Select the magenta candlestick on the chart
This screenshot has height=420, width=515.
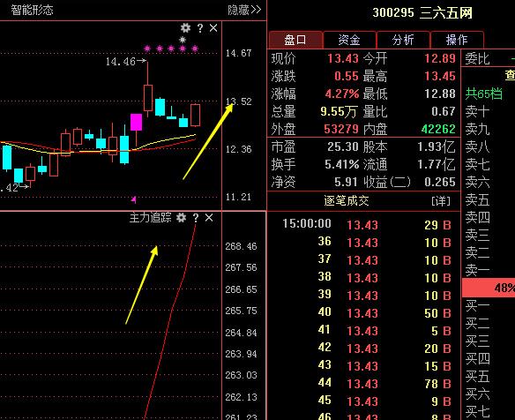pyautogui.click(x=137, y=123)
